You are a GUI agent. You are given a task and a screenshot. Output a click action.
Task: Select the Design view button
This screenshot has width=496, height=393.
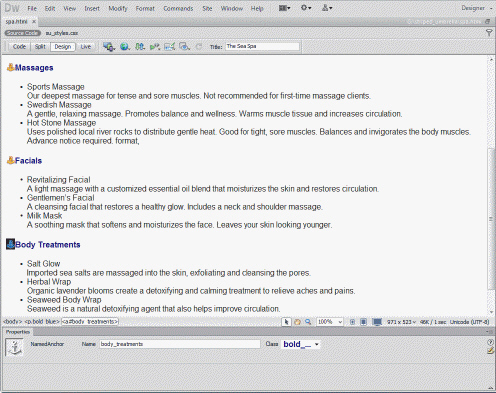tap(63, 47)
